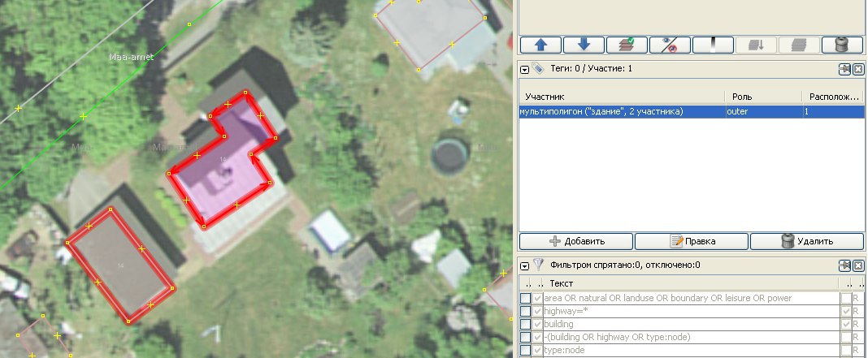Click the Располож... column header
Image resolution: width=868 pixels, height=358 pixels.
click(x=833, y=97)
